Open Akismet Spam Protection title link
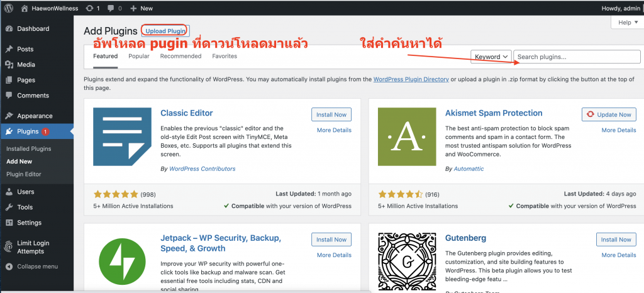Viewport: 644px width, 293px height. pos(494,113)
